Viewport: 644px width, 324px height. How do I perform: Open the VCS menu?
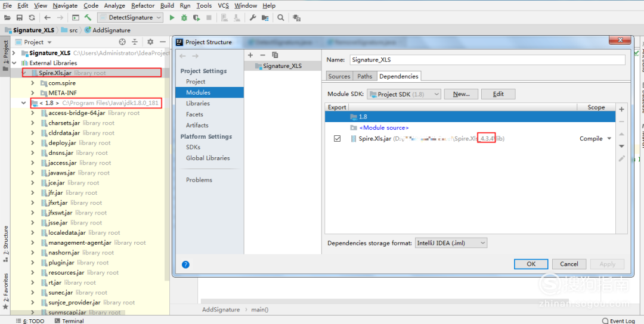pyautogui.click(x=223, y=5)
